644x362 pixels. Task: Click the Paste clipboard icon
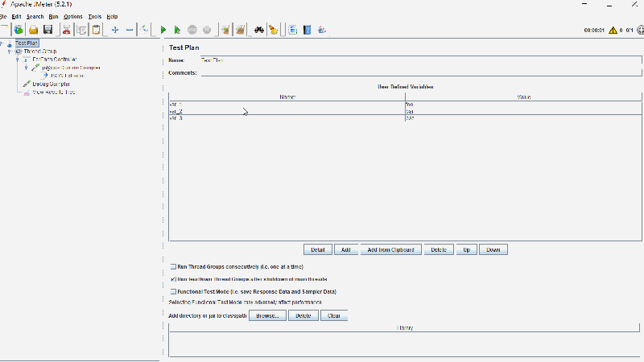(x=96, y=30)
